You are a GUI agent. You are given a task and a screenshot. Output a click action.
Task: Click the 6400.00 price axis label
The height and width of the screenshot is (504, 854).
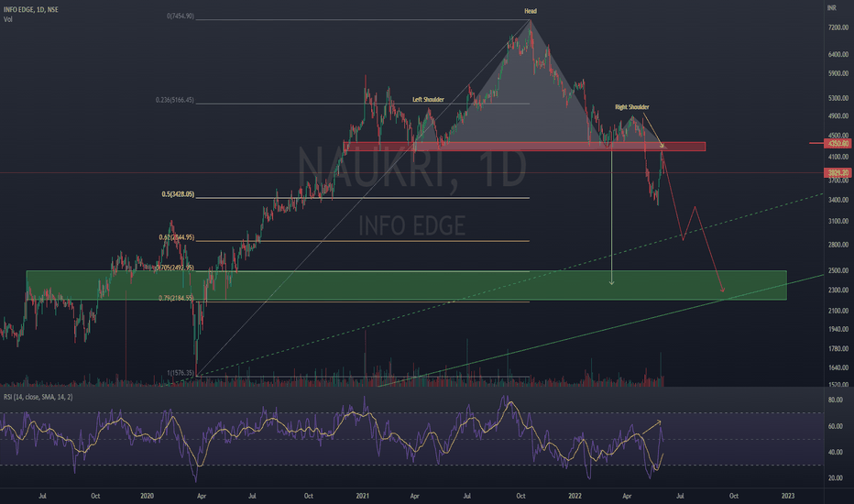coord(838,54)
